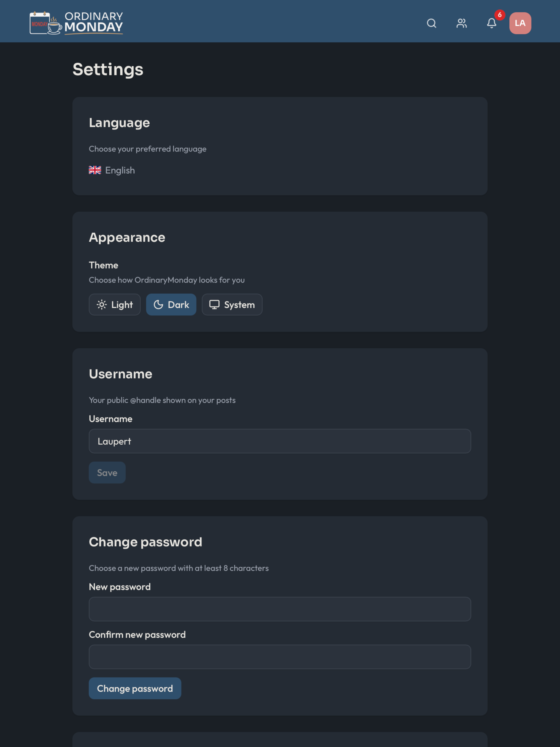The height and width of the screenshot is (747, 560).
Task: Click the Username input field
Action: [280, 441]
